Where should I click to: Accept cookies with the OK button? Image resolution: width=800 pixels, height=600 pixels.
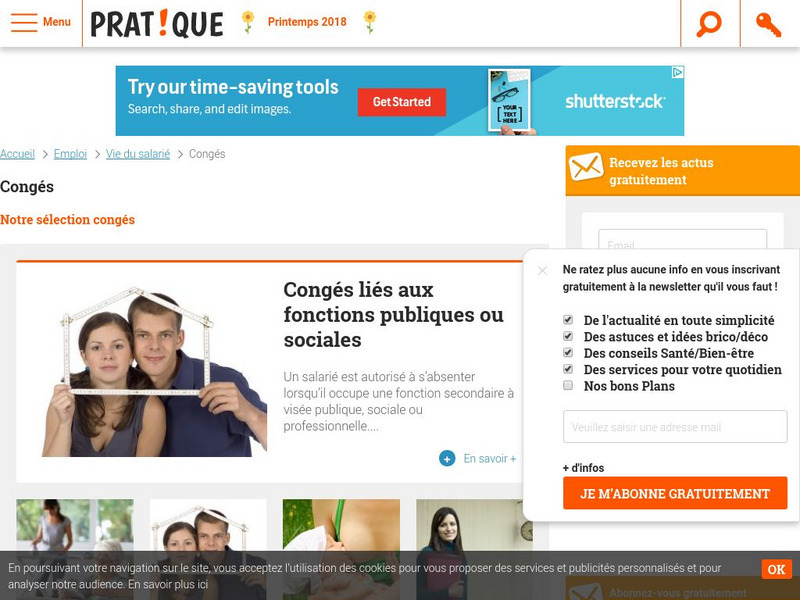[x=777, y=569]
